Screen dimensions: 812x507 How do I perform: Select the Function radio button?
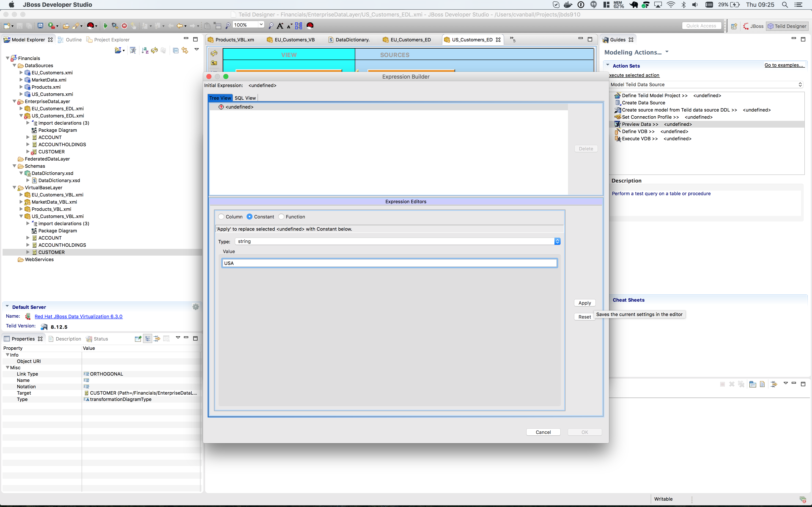[x=281, y=217]
